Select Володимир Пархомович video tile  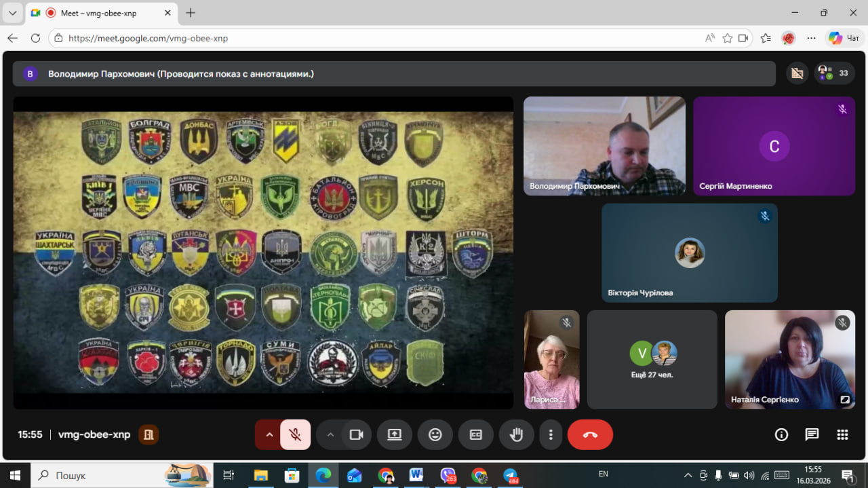coord(604,146)
